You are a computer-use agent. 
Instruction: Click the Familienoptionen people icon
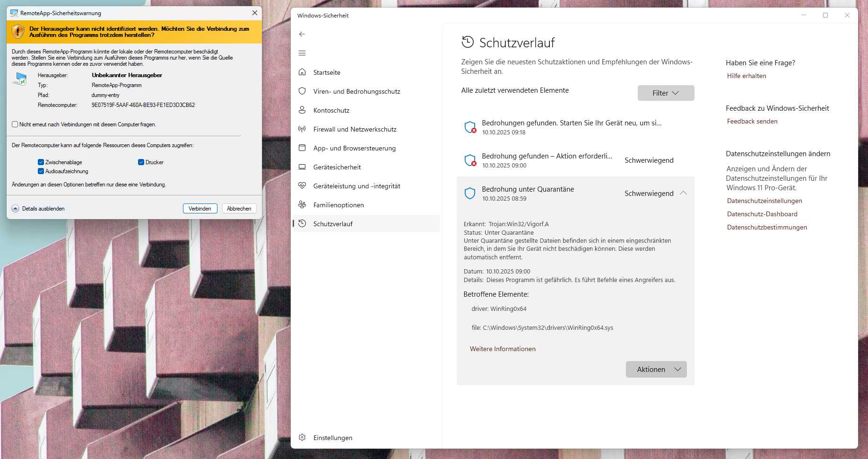[x=302, y=204]
